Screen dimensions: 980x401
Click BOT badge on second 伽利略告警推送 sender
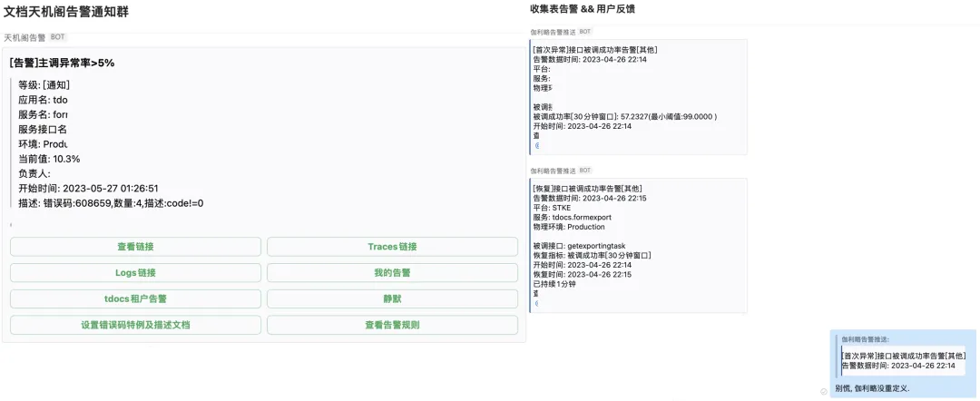[585, 171]
